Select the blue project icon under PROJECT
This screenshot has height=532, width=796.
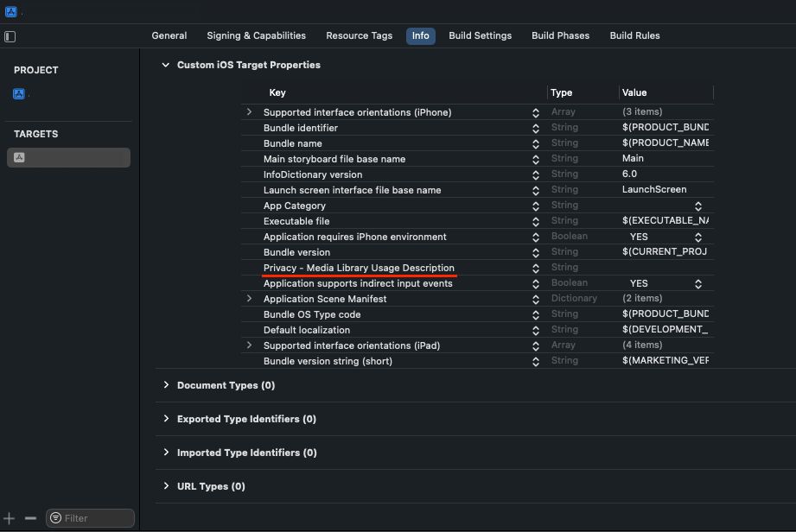[x=19, y=93]
